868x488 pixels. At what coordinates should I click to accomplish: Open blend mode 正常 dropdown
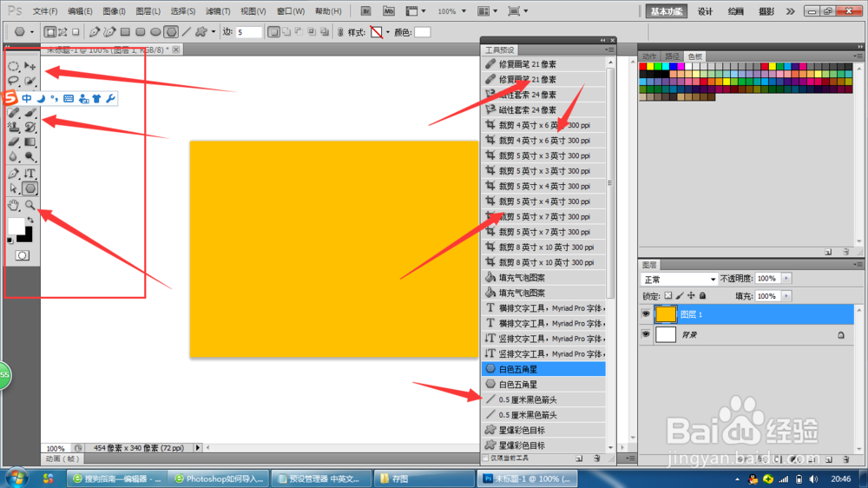[679, 280]
